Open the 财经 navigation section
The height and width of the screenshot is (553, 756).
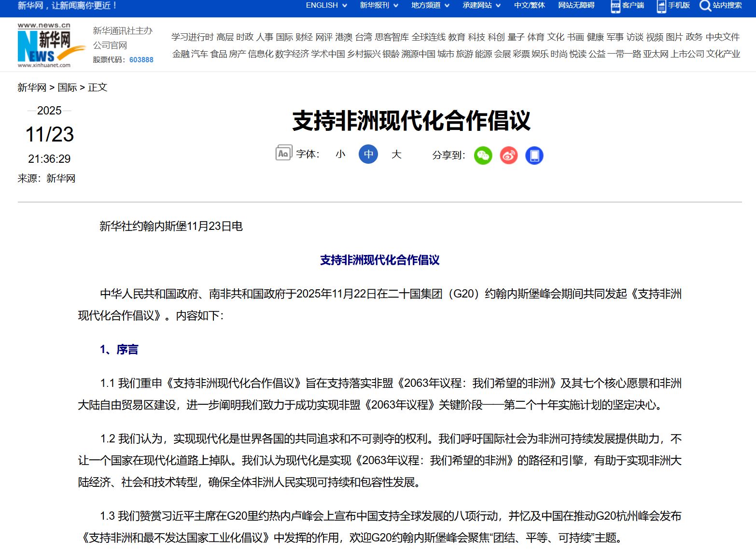(304, 37)
